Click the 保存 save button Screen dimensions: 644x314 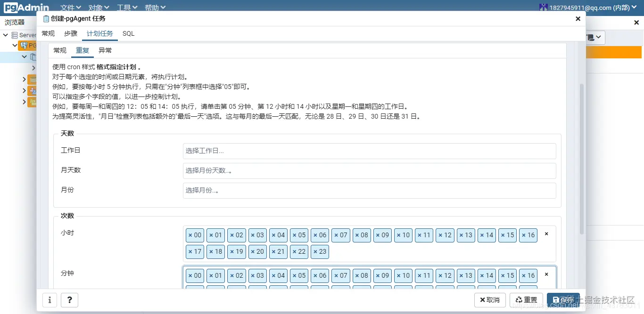564,300
